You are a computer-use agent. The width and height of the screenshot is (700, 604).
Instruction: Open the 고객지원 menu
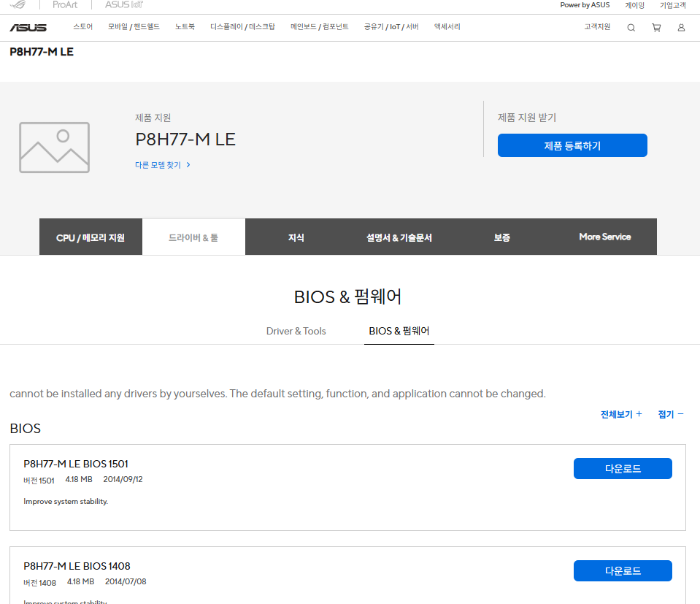(x=597, y=27)
